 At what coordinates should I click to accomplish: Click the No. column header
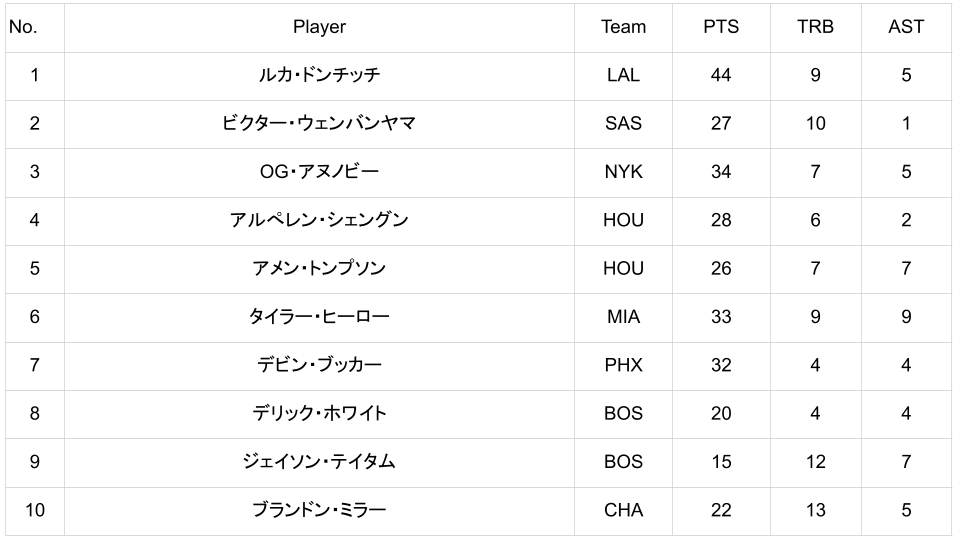coord(23,27)
